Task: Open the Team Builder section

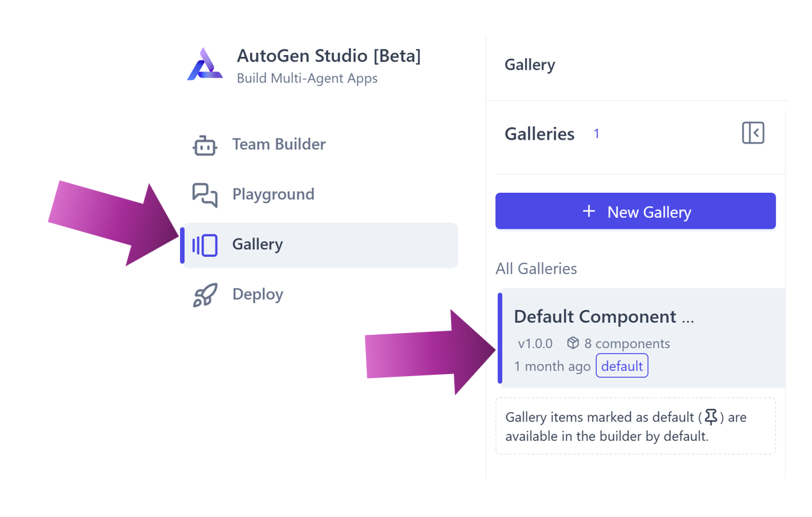Action: point(278,144)
